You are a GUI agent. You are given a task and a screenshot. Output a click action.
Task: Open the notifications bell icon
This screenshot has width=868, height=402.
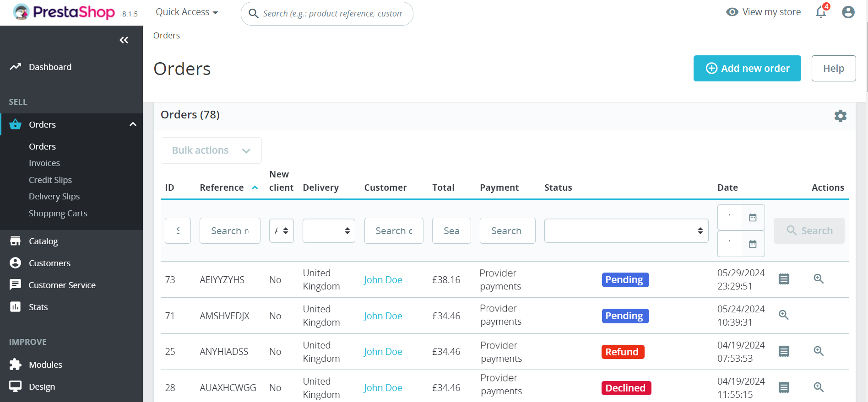tap(821, 12)
